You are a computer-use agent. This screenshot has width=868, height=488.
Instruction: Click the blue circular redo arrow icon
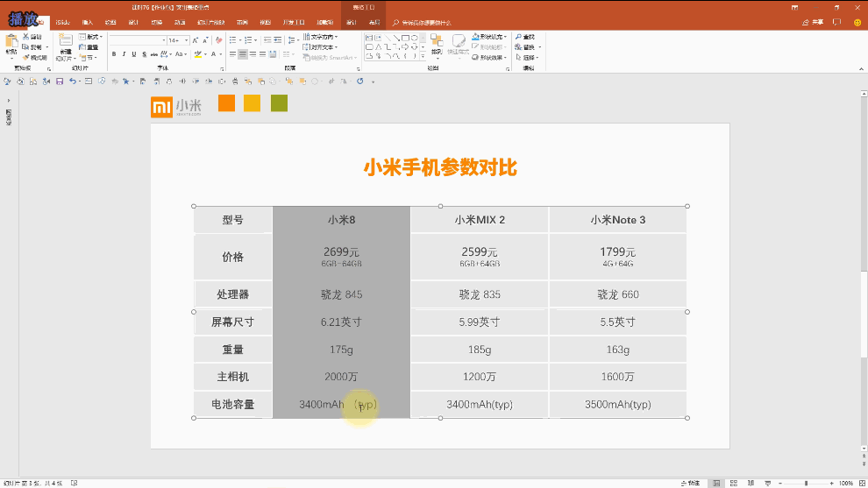pos(359,81)
